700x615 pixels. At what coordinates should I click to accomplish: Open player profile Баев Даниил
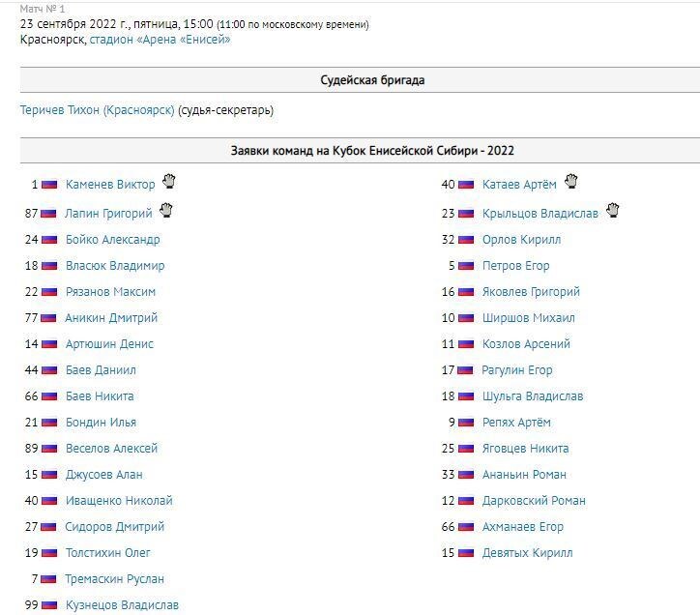(x=101, y=370)
